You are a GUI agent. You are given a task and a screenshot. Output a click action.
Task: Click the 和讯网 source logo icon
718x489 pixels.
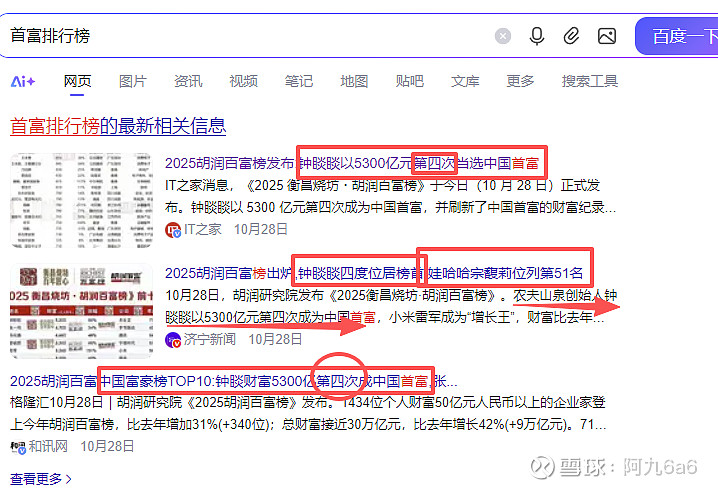[x=18, y=447]
